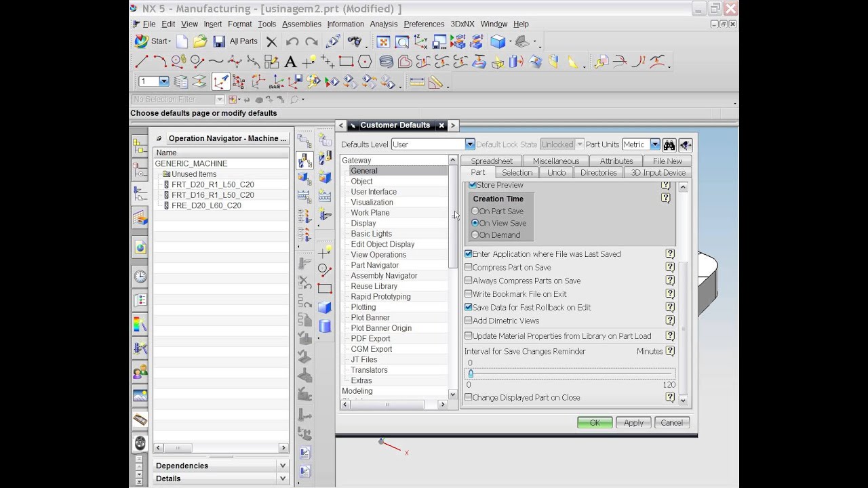Click the Zoom magnifier icon
This screenshot has width=868, height=488.
[x=402, y=41]
